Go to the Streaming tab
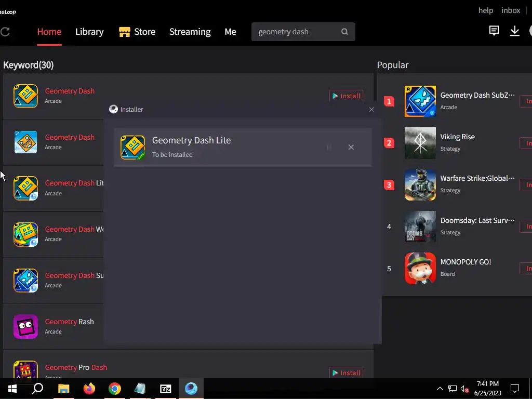The width and height of the screenshot is (532, 399). point(190,32)
